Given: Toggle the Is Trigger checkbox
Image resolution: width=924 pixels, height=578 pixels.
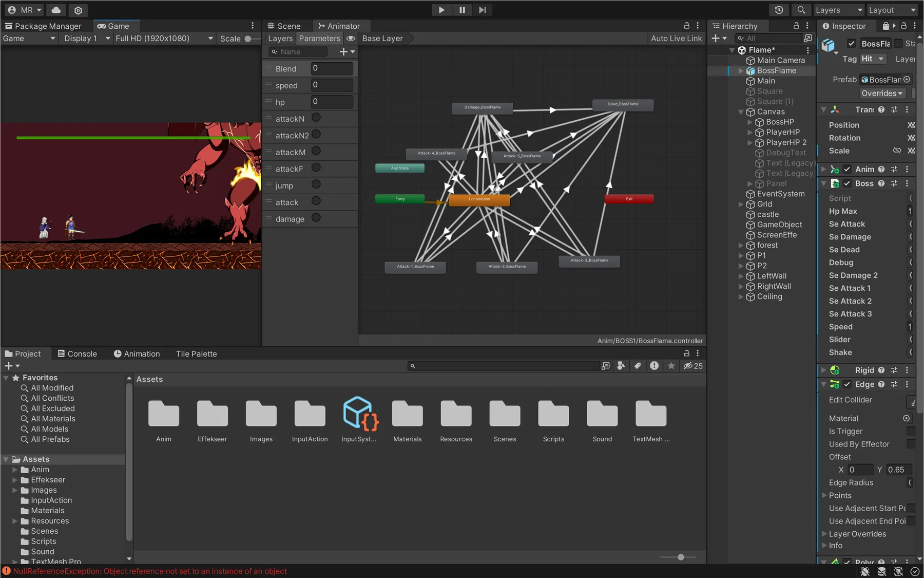Looking at the screenshot, I should [911, 431].
